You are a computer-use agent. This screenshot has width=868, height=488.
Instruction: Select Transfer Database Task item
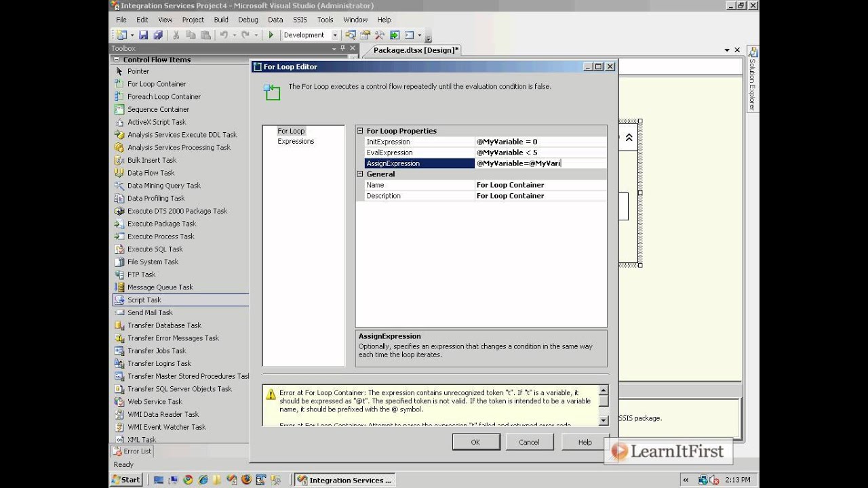pyautogui.click(x=165, y=325)
